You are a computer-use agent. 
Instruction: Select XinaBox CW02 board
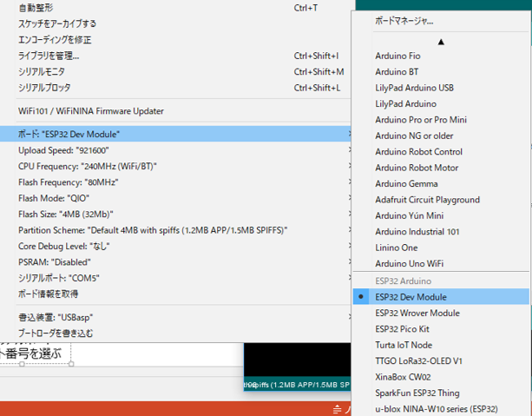441,377
